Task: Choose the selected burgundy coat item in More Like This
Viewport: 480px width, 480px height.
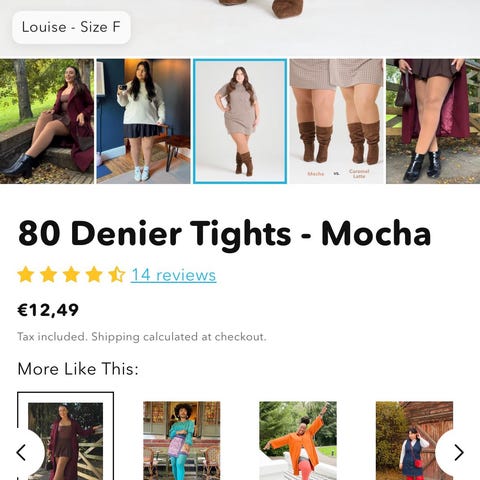Action: 65,437
